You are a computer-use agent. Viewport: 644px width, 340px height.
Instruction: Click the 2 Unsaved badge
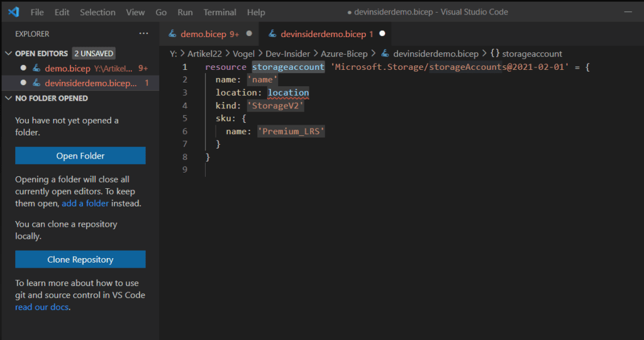coord(94,54)
